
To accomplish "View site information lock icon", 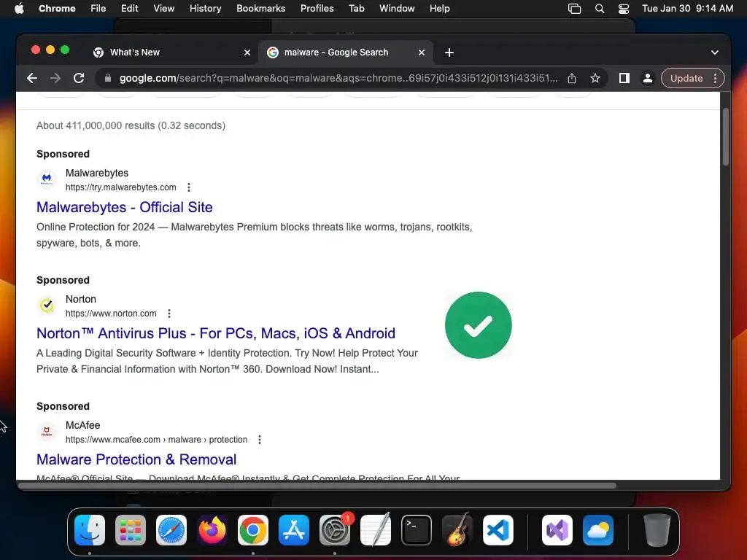I will 108,78.
